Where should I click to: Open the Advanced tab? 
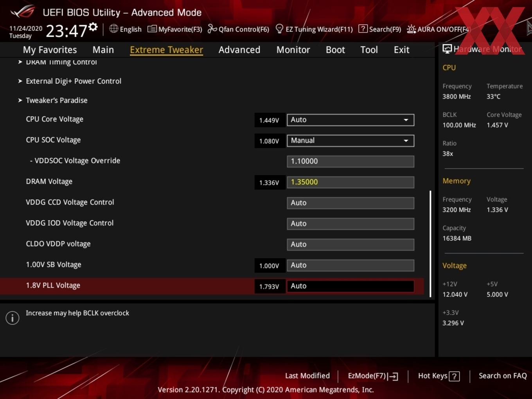pos(239,50)
